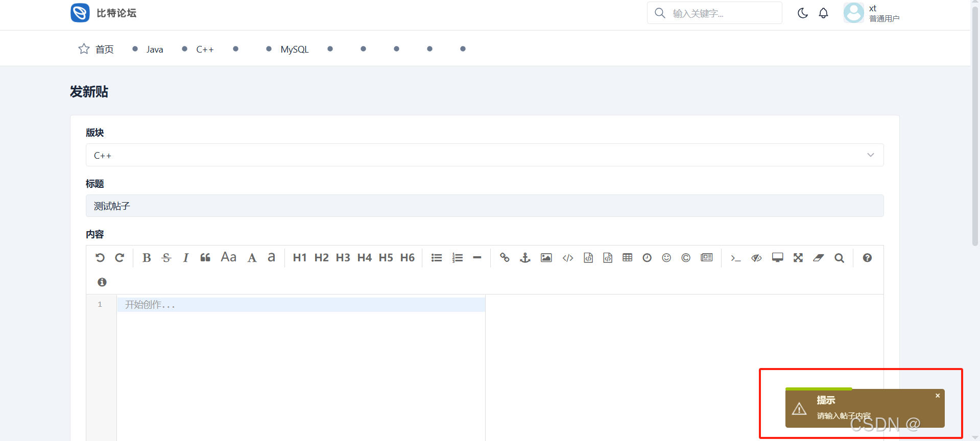Go to 首页 home tab
This screenshot has width=980, height=441.
[96, 49]
